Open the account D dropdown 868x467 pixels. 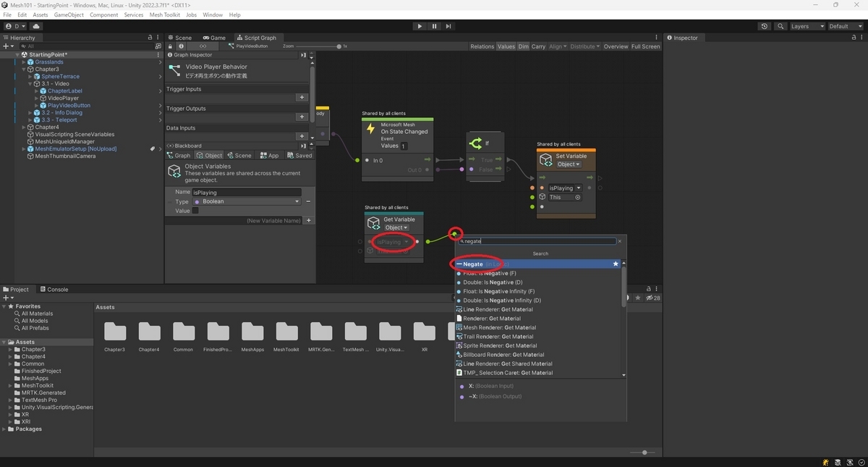pos(15,26)
